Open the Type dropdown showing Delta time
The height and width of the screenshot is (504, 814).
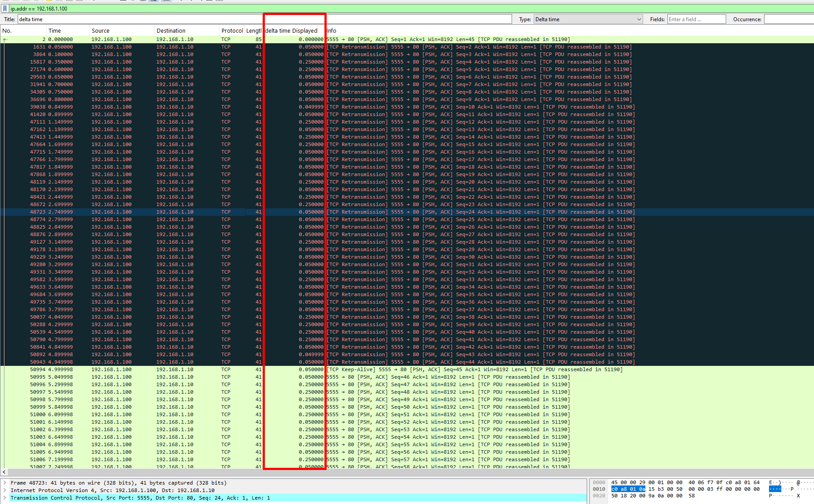tap(588, 19)
